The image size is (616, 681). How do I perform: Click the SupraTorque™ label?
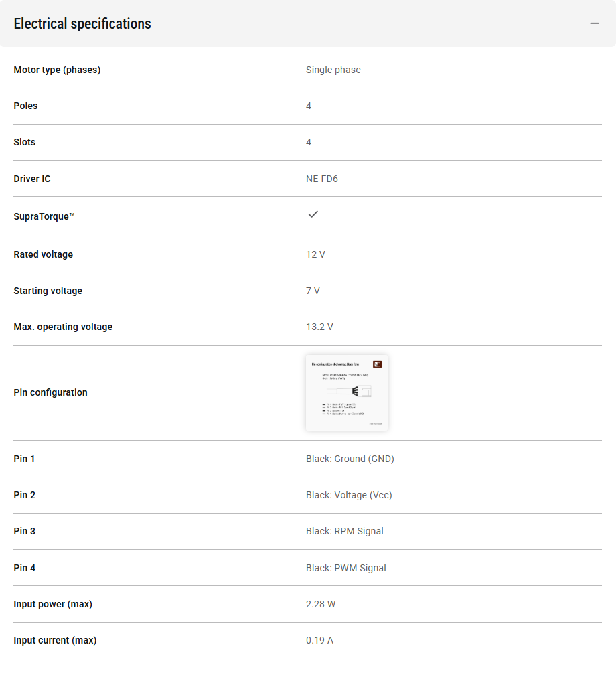pyautogui.click(x=44, y=216)
